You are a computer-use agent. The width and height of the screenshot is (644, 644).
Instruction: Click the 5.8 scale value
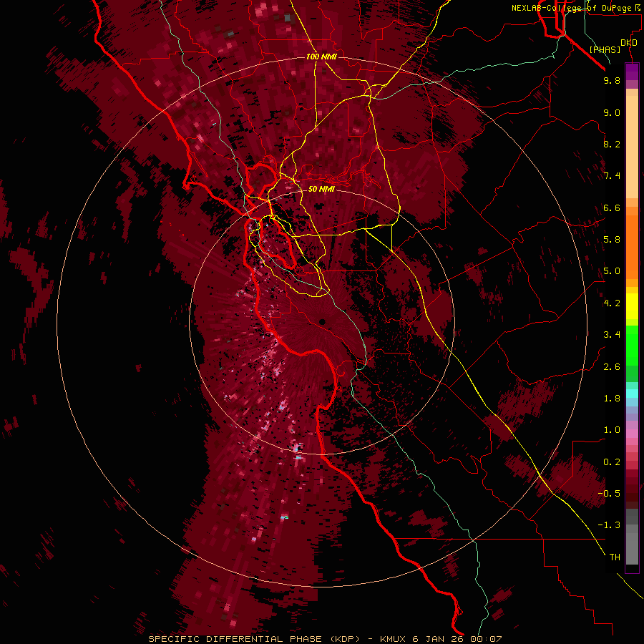point(612,240)
